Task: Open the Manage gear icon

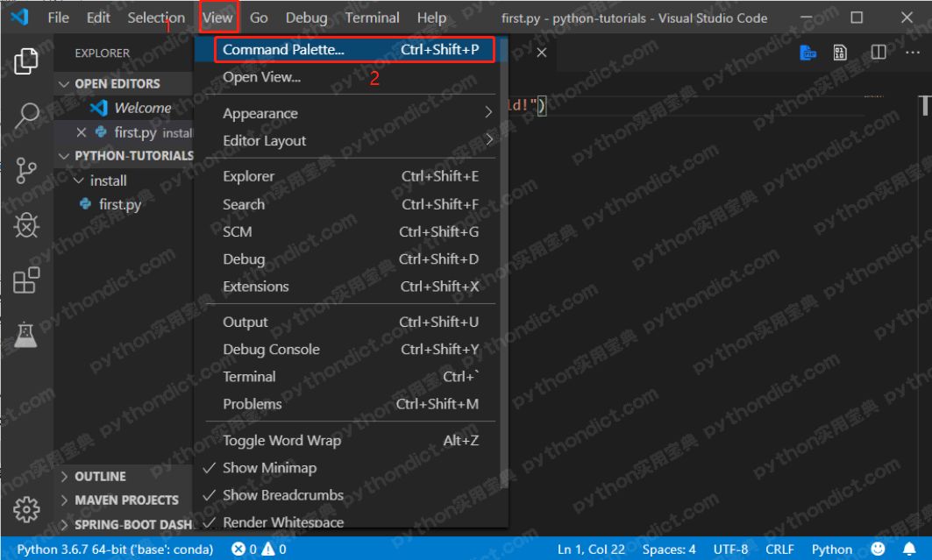Action: (26, 509)
